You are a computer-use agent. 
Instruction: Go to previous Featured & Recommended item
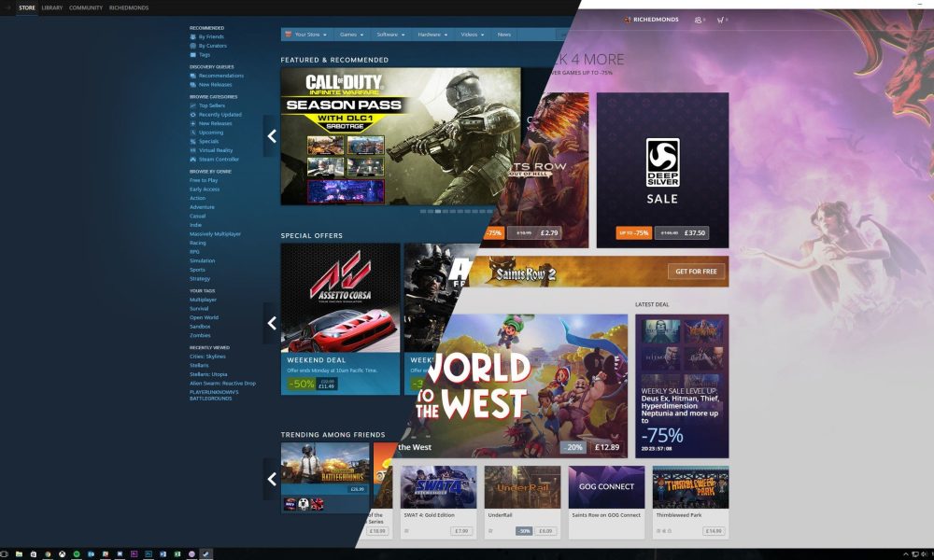pyautogui.click(x=272, y=136)
